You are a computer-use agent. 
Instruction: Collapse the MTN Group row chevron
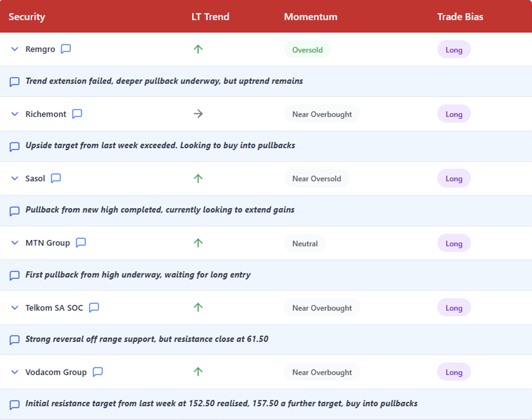click(15, 243)
